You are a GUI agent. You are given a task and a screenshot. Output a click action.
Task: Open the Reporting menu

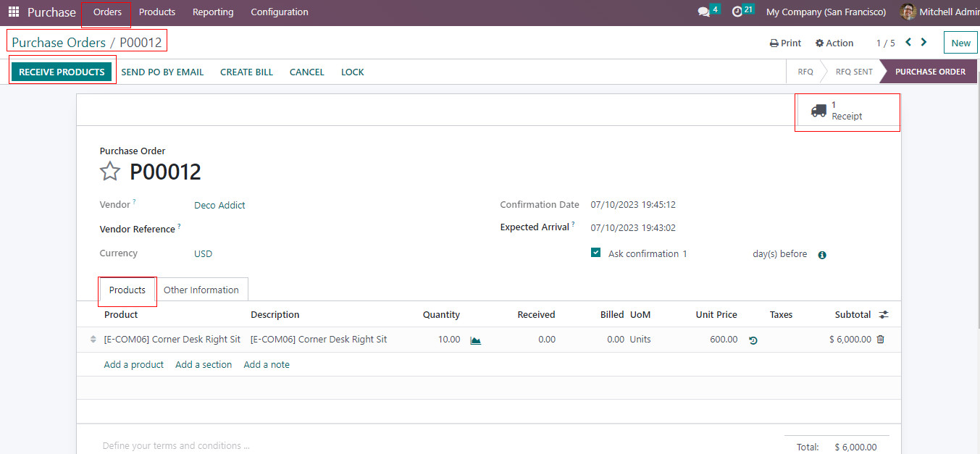point(213,12)
